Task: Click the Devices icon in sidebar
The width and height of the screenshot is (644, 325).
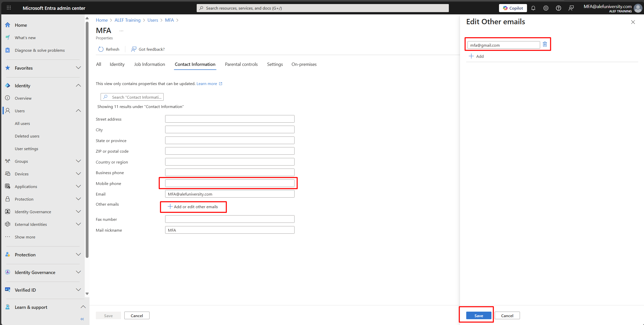Action: pyautogui.click(x=8, y=174)
